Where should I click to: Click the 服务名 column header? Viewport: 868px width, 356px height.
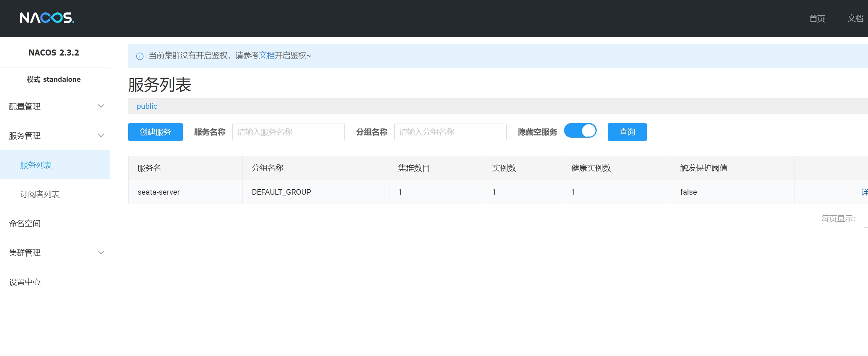[149, 168]
